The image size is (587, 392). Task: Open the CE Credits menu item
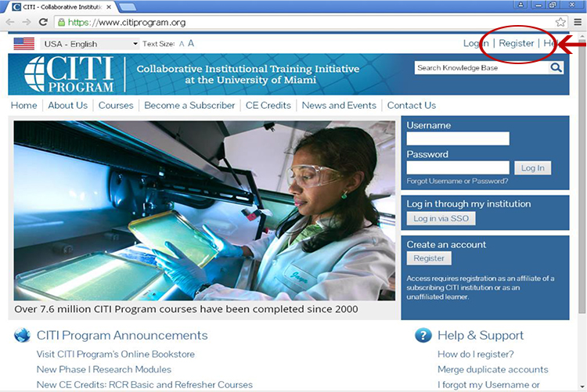[268, 105]
